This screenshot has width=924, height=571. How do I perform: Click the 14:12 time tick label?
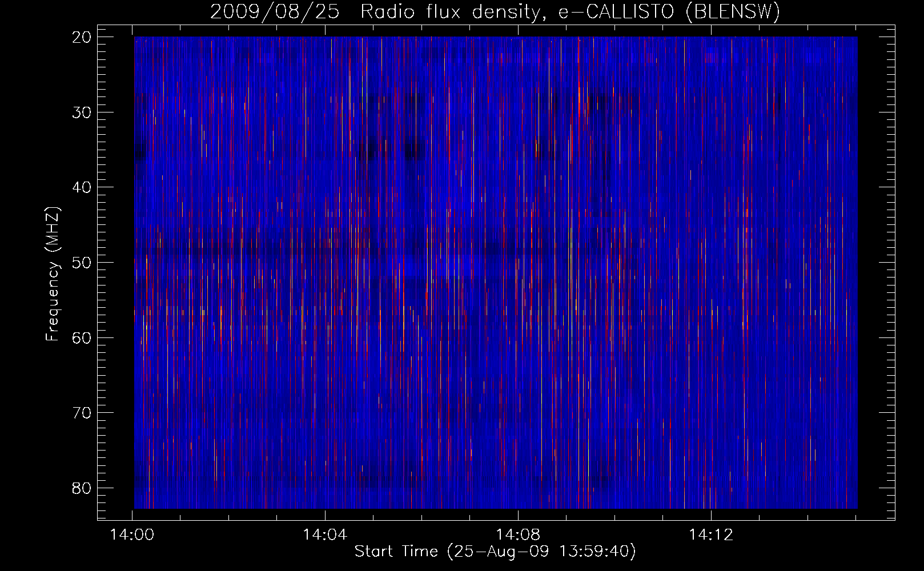711,535
